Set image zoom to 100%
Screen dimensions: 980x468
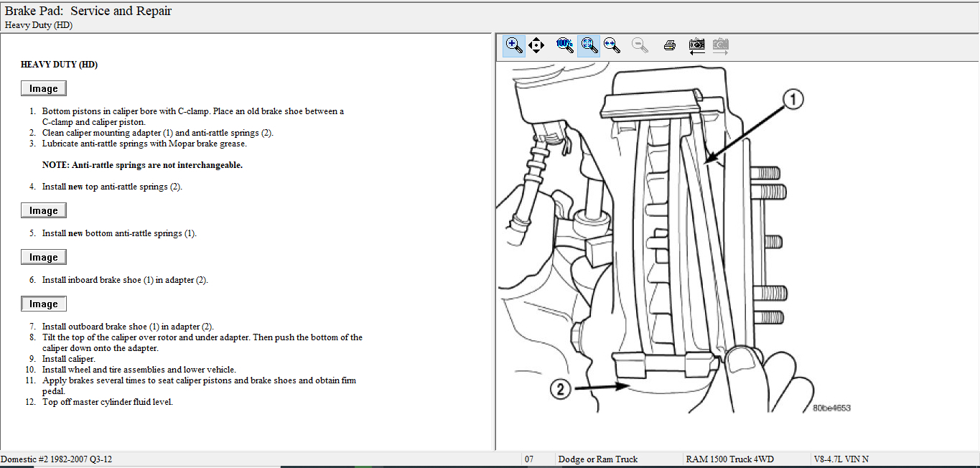[565, 45]
